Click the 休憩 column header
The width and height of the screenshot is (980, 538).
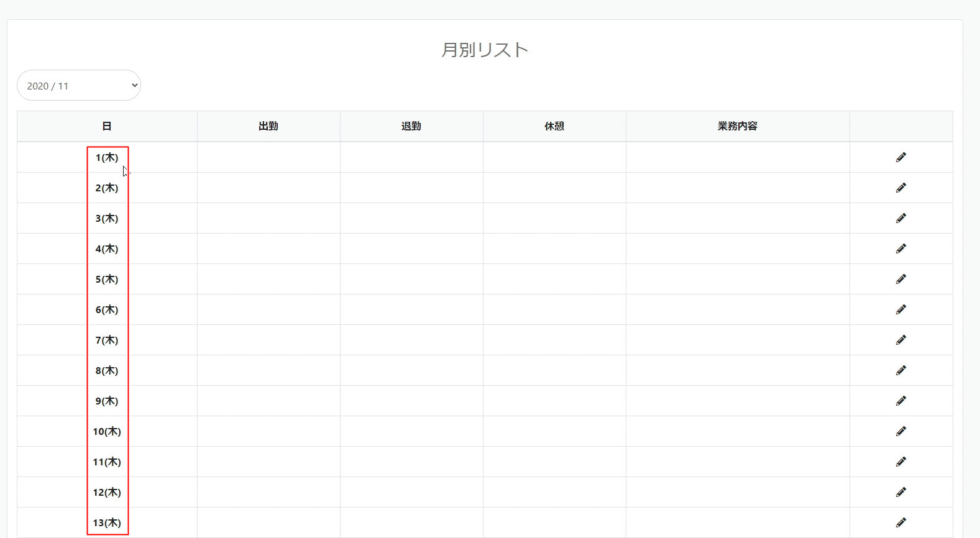coord(554,126)
